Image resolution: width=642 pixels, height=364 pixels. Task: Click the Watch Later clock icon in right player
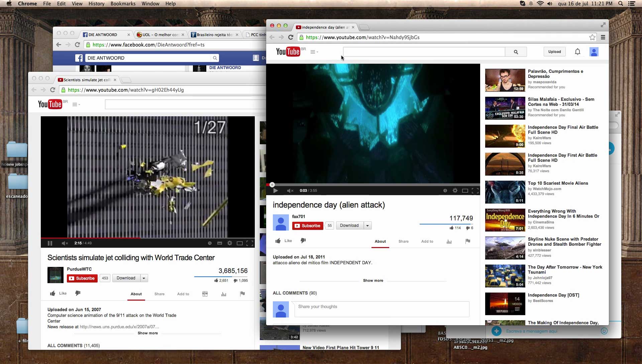click(x=445, y=190)
